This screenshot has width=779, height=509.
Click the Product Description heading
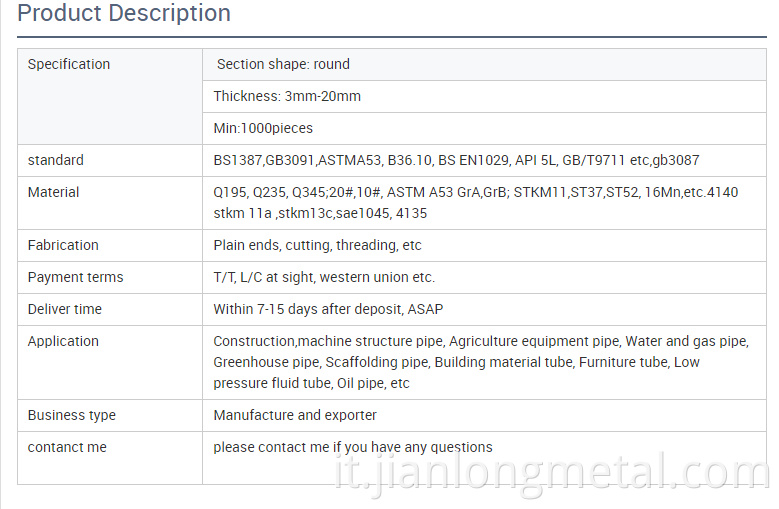tap(124, 14)
